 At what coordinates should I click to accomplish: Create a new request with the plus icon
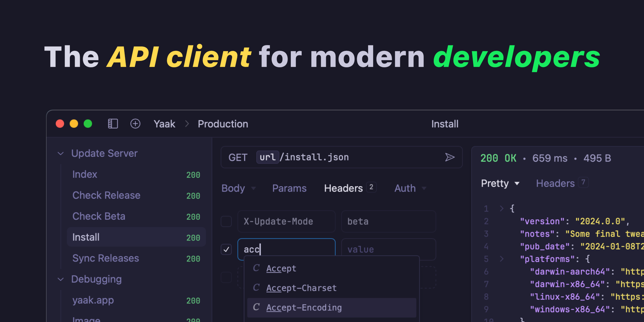click(x=135, y=124)
